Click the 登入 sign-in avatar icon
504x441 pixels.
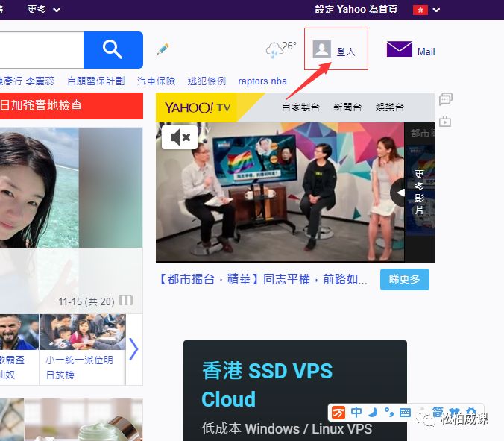pos(322,50)
